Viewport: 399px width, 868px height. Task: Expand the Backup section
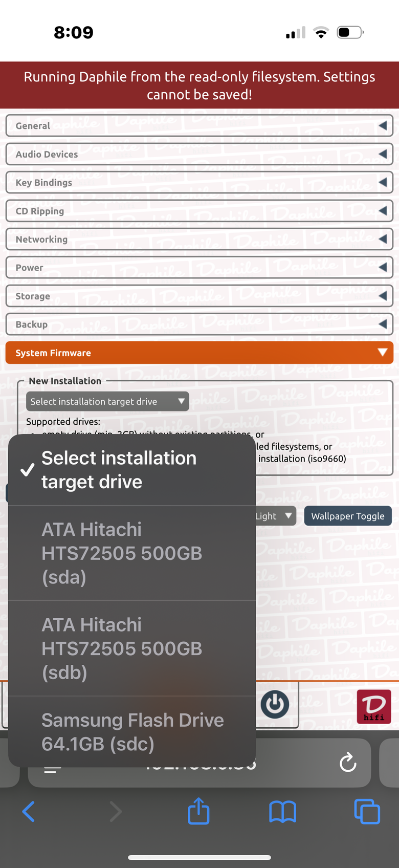pos(199,324)
